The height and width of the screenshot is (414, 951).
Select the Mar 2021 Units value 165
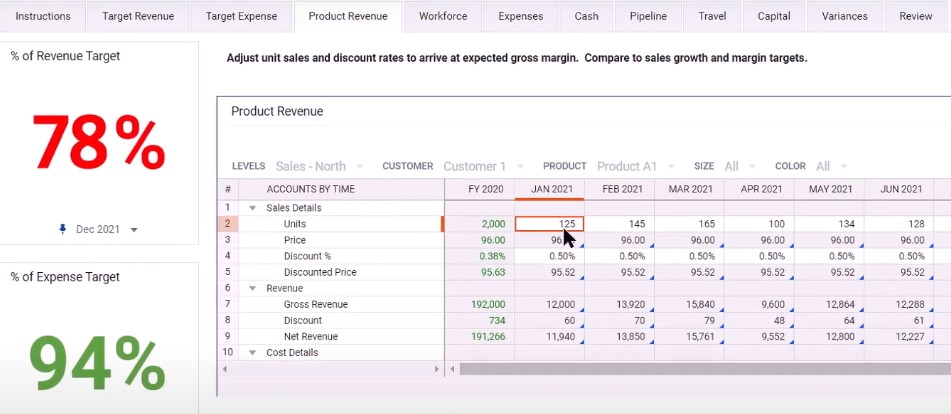click(690, 224)
